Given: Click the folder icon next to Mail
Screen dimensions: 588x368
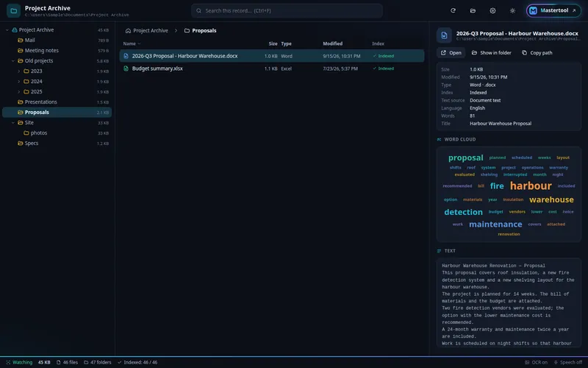Looking at the screenshot, I should point(21,40).
